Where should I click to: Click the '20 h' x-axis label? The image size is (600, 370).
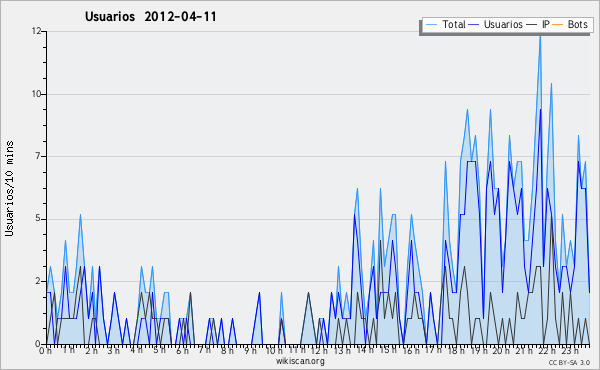coord(501,351)
